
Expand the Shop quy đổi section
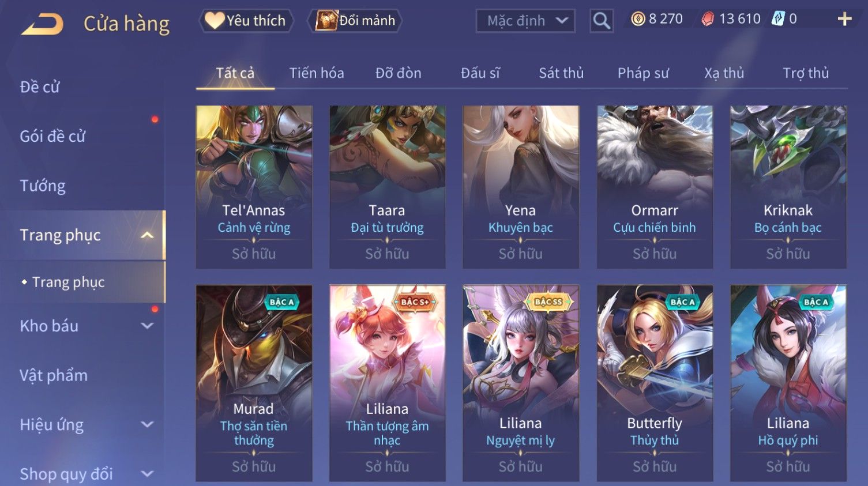point(148,474)
